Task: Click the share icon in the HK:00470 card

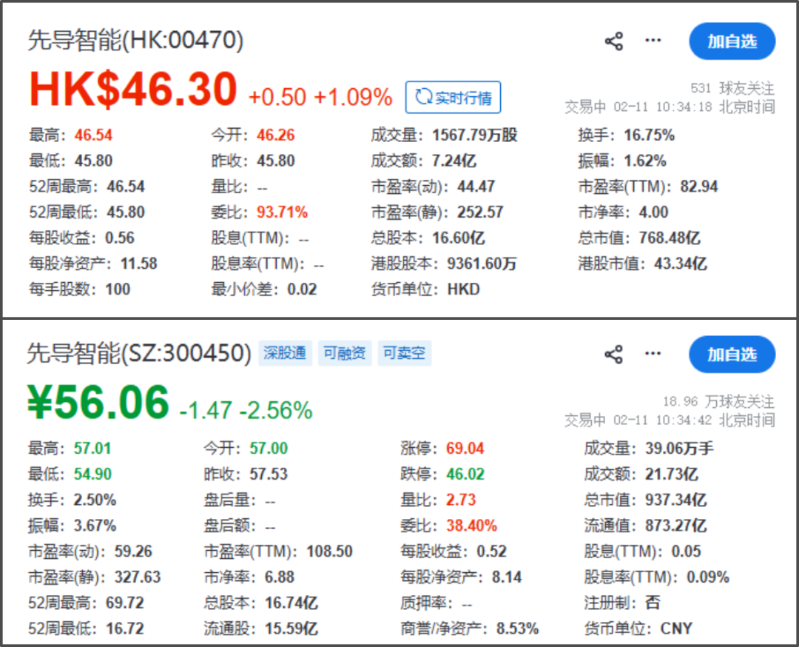Action: tap(614, 41)
